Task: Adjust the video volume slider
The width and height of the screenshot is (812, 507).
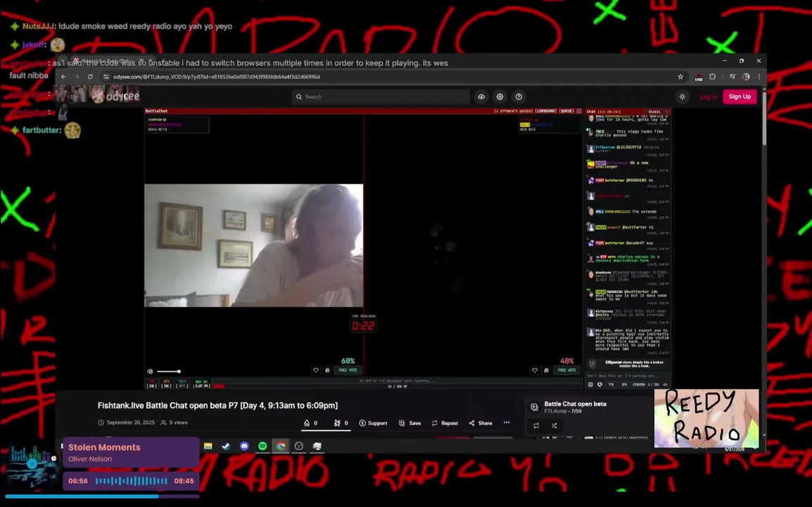Action: click(x=168, y=371)
